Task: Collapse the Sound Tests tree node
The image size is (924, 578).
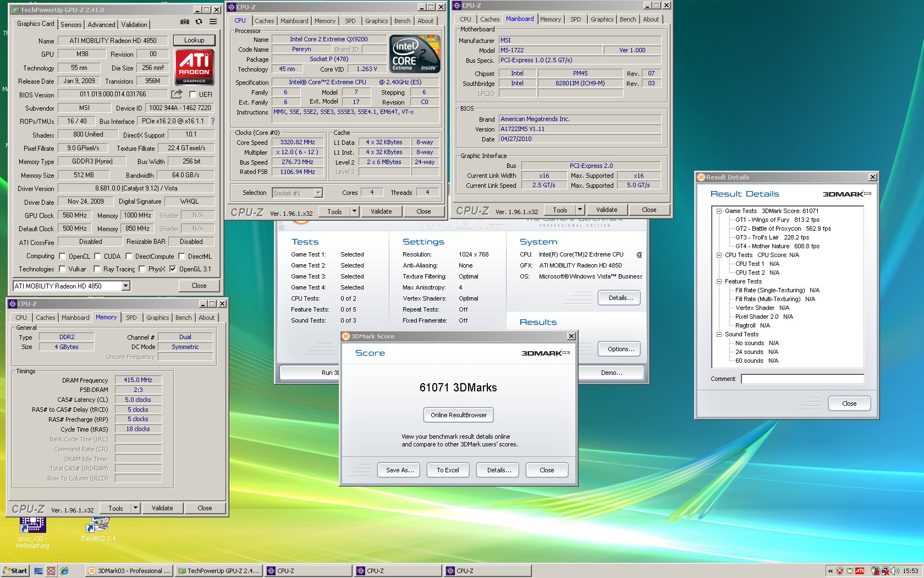Action: [x=719, y=334]
